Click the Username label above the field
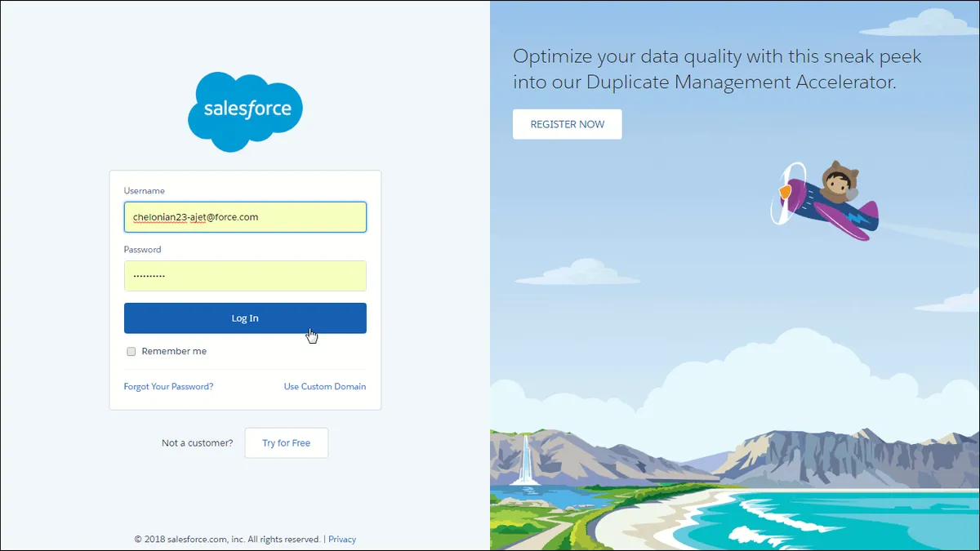980x551 pixels. coord(145,191)
